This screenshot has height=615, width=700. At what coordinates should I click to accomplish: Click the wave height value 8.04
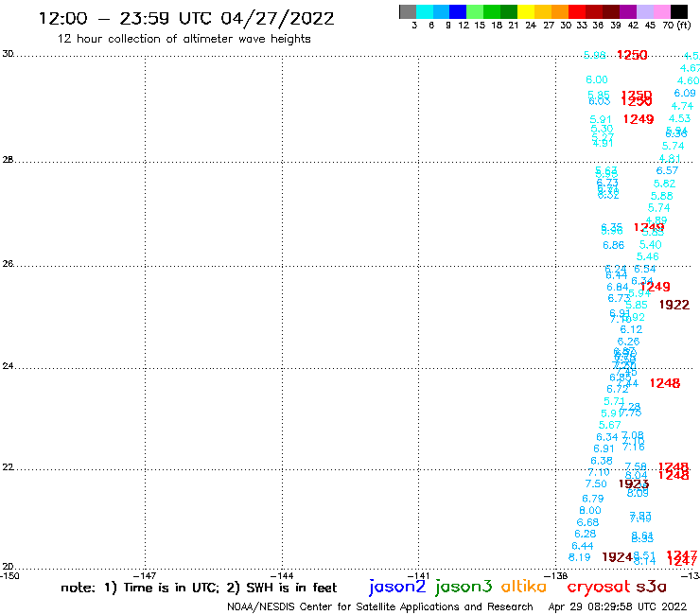(637, 475)
